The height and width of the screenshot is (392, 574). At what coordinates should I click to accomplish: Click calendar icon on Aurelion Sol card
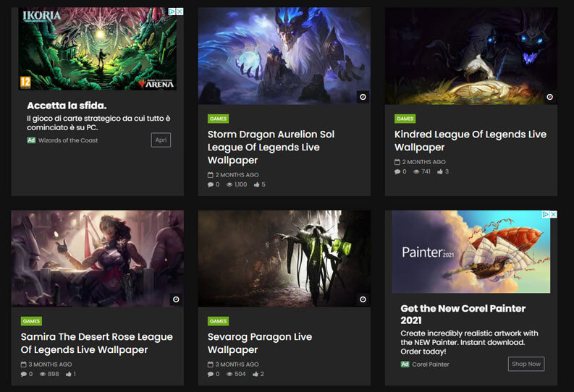(x=210, y=175)
